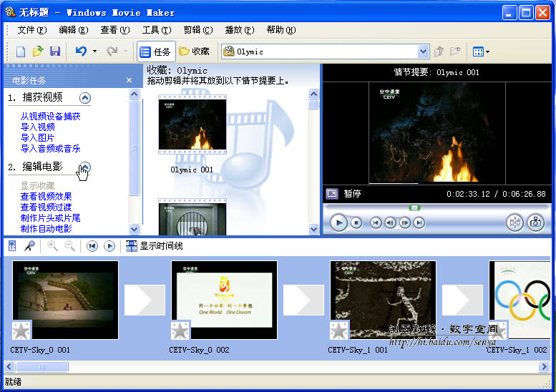Click the Play Storyboard button
Image resolution: width=556 pixels, height=392 pixels.
click(109, 245)
